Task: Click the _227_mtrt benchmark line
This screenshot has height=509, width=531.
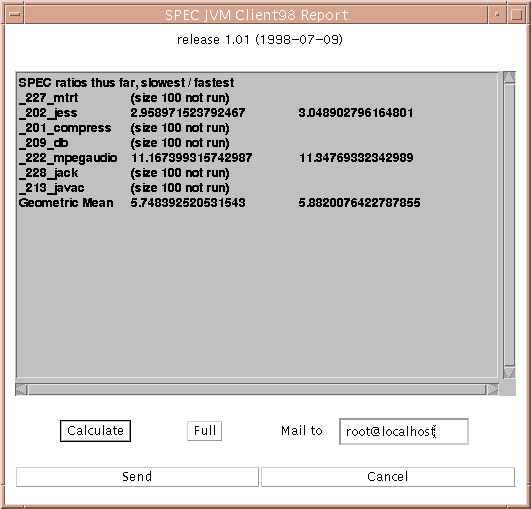Action: pyautogui.click(x=124, y=98)
